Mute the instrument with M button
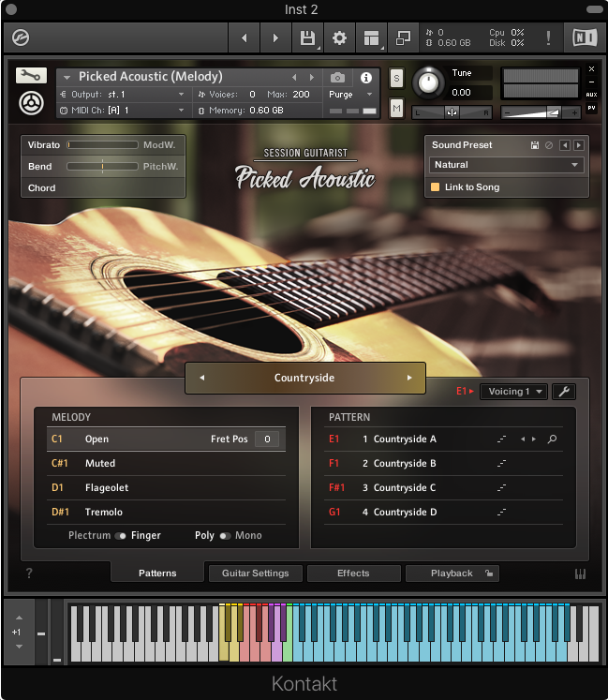608x700 pixels. [x=396, y=108]
